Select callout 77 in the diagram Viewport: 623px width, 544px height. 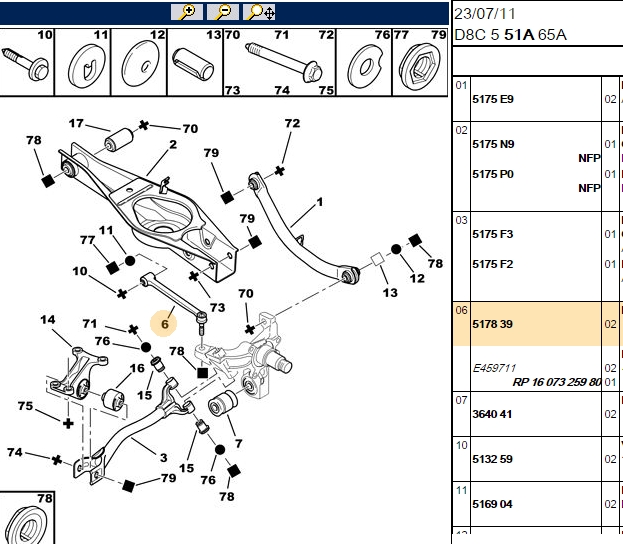click(x=87, y=240)
